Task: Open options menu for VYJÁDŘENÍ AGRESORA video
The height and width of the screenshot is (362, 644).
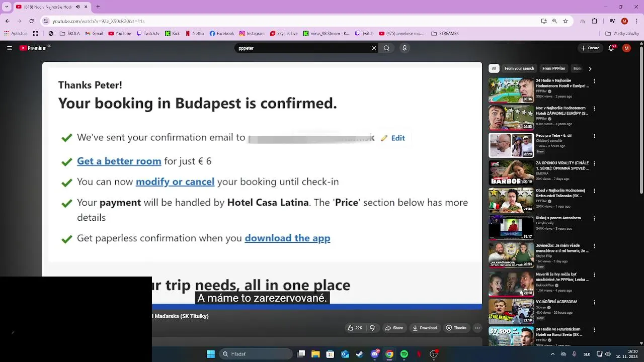Action: point(595,302)
